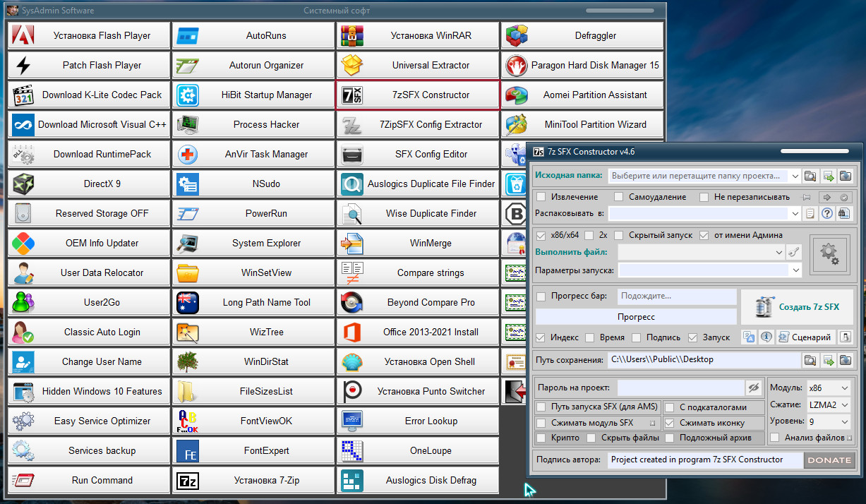The height and width of the screenshot is (504, 866).
Task: Click the language translate icon
Action: click(x=749, y=337)
